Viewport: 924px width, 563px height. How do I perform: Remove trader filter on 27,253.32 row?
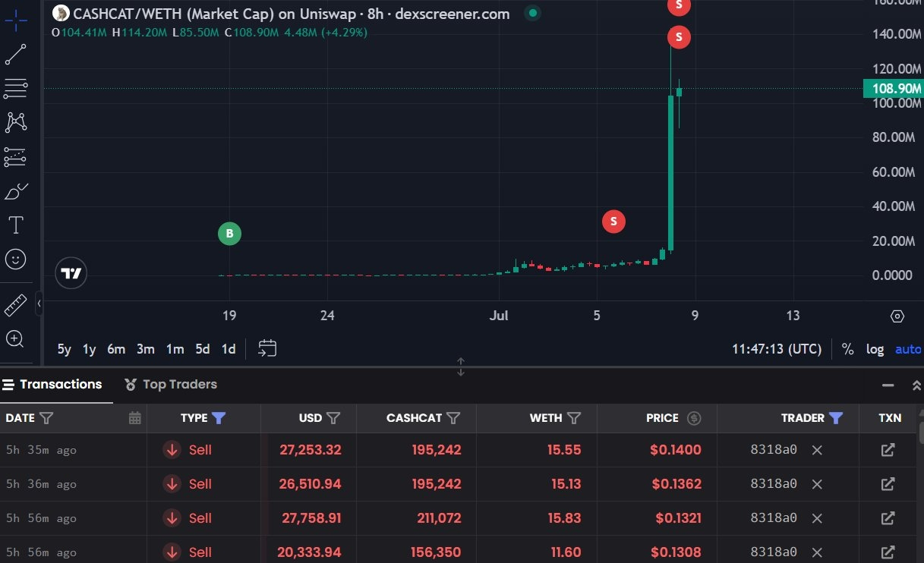pos(817,450)
